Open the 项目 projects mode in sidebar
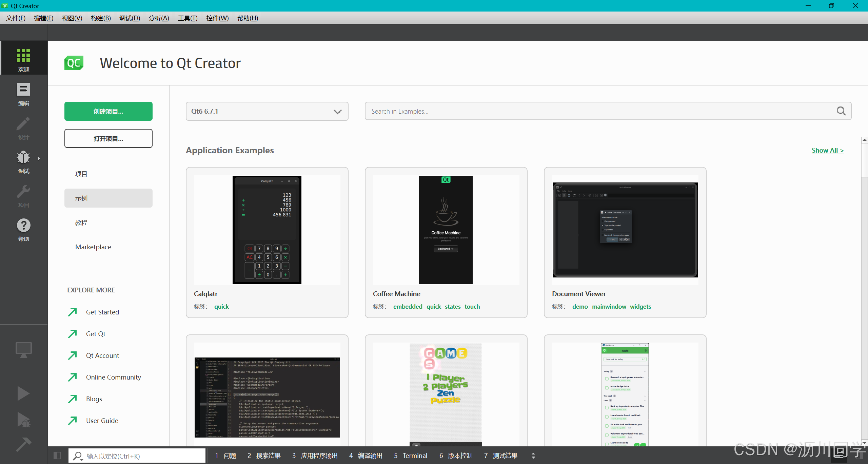This screenshot has width=868, height=464. pos(24,196)
